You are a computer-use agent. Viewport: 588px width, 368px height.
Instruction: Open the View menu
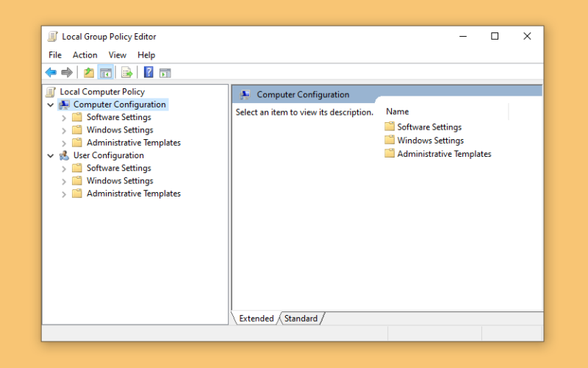(118, 55)
